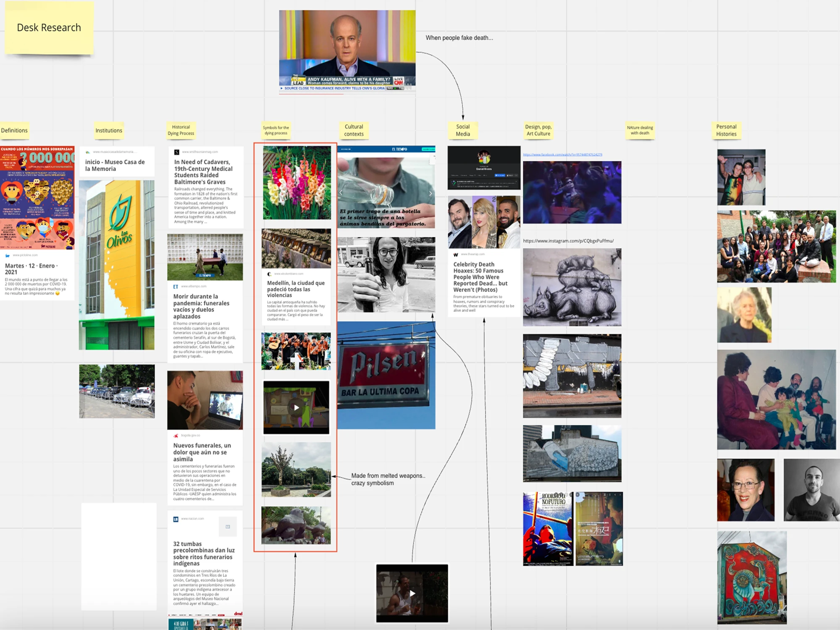Select the 'Personal Histories' sticky note
This screenshot has height=630, width=840.
(x=726, y=130)
